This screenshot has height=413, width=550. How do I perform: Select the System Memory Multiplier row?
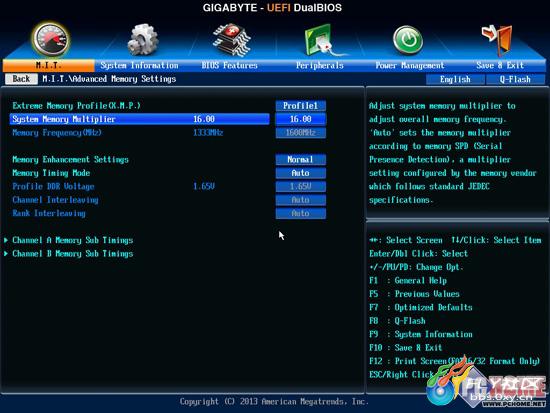pyautogui.click(x=140, y=119)
